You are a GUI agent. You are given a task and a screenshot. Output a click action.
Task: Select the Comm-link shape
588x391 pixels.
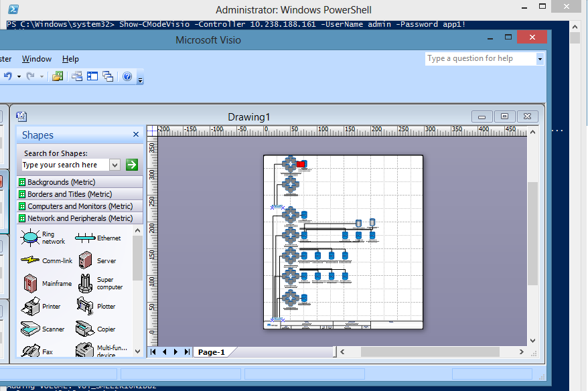[31, 260]
